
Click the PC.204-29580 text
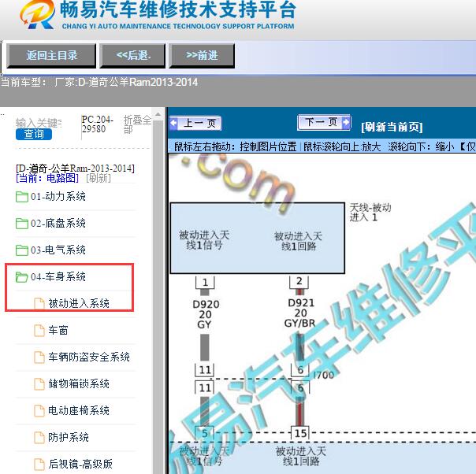[x=97, y=124]
